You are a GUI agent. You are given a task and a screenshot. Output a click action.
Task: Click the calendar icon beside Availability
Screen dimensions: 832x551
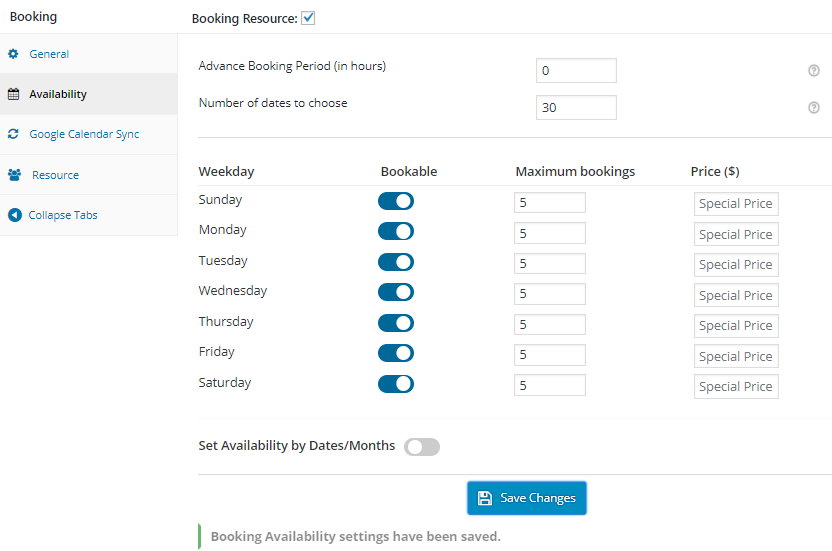click(x=14, y=94)
